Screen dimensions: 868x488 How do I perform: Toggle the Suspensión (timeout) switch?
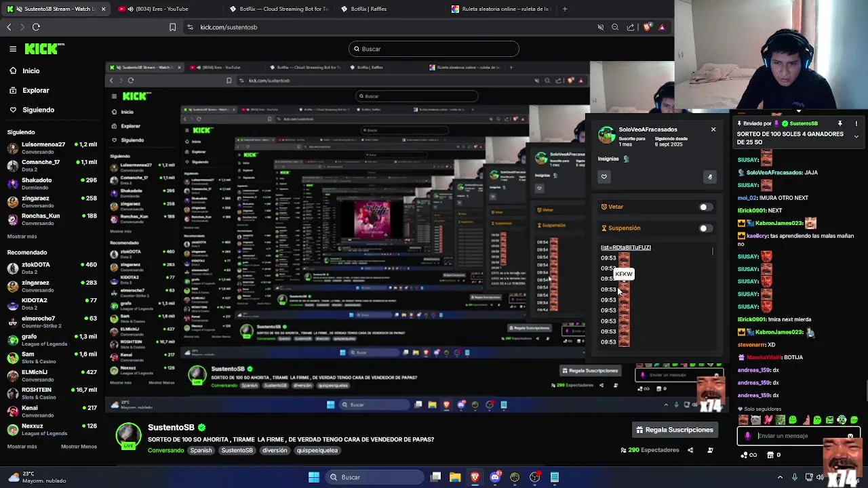(x=705, y=228)
